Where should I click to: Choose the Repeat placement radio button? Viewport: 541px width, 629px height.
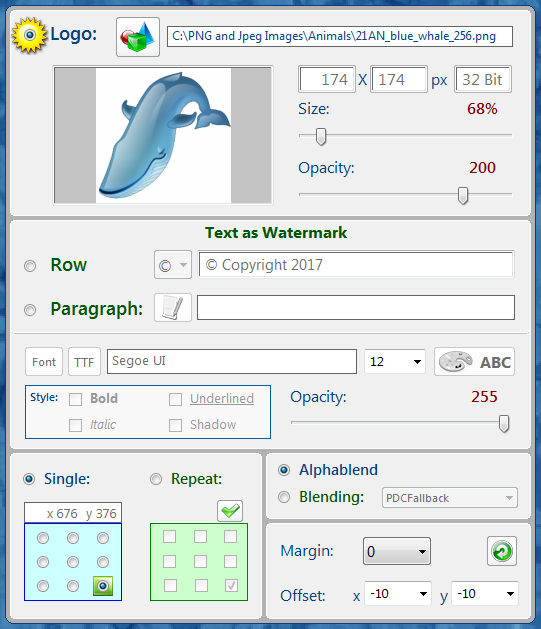(156, 479)
